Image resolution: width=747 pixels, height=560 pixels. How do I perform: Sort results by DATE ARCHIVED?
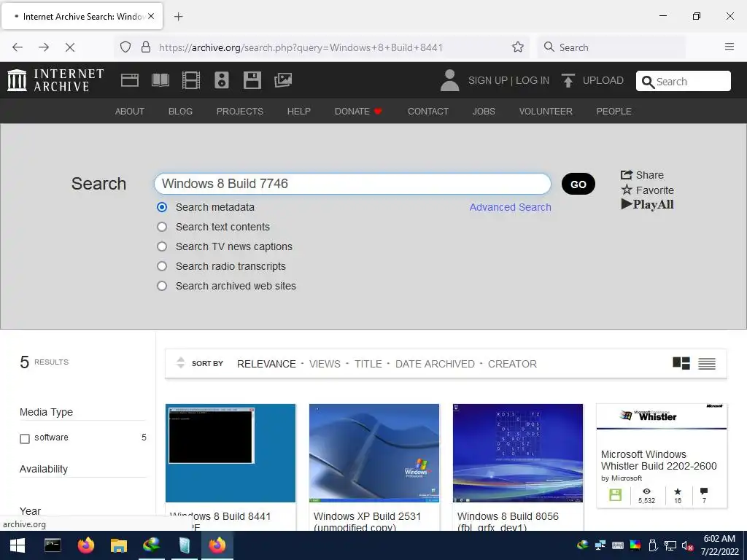[435, 364]
